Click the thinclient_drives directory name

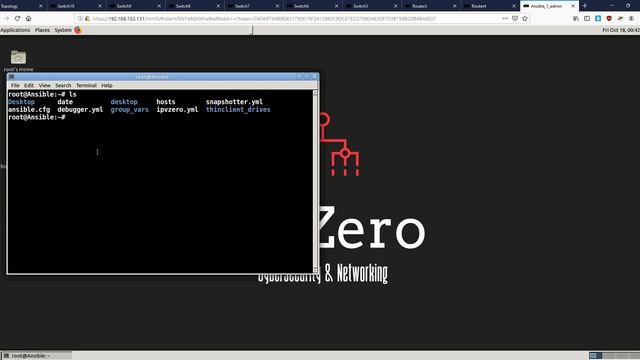click(238, 109)
